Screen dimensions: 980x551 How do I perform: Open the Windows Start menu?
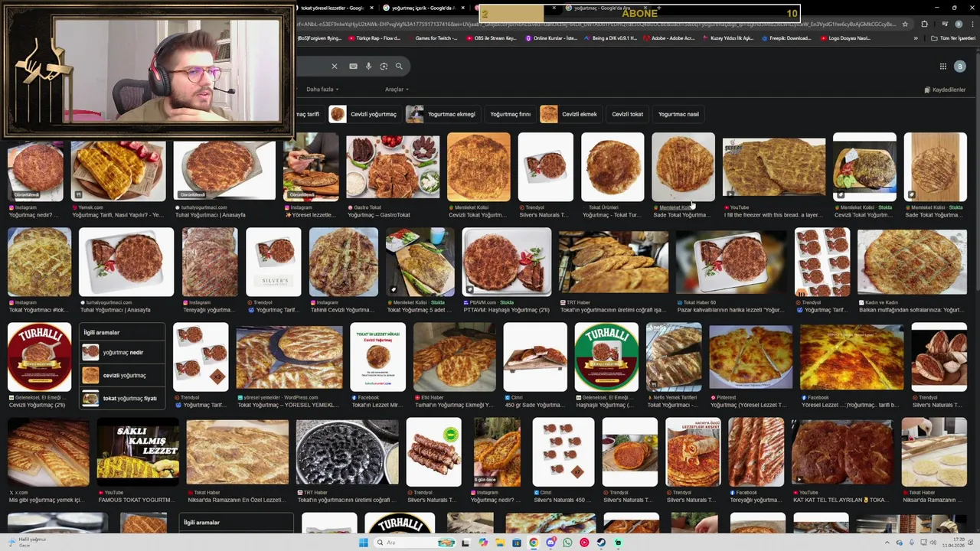363,543
